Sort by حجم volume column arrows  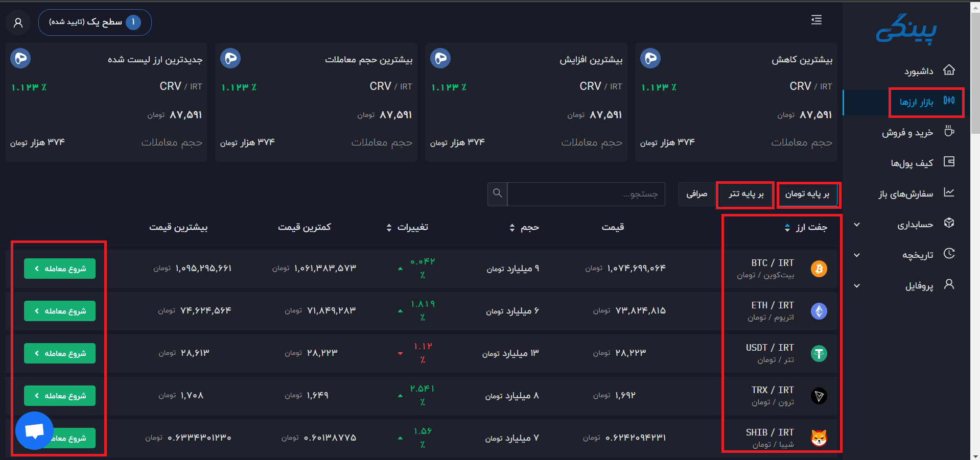coord(512,228)
